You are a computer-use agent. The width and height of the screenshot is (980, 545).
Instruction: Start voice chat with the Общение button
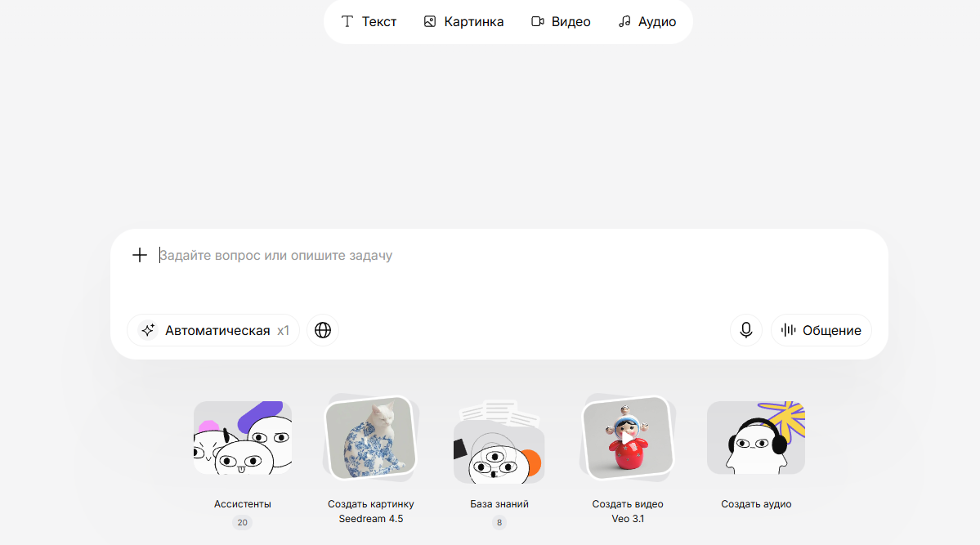tap(821, 330)
